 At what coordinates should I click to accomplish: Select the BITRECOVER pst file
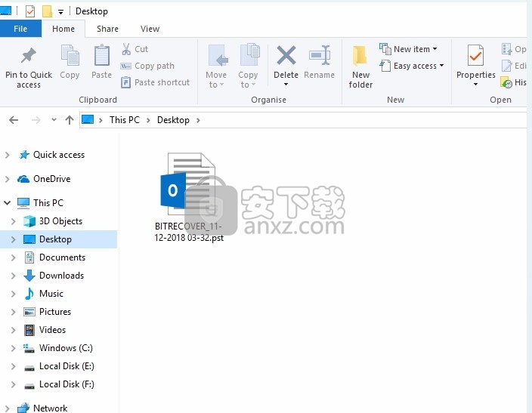click(189, 197)
